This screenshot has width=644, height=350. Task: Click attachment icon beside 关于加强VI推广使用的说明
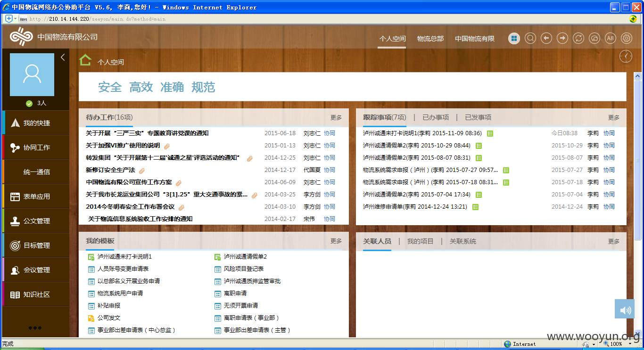tap(166, 146)
